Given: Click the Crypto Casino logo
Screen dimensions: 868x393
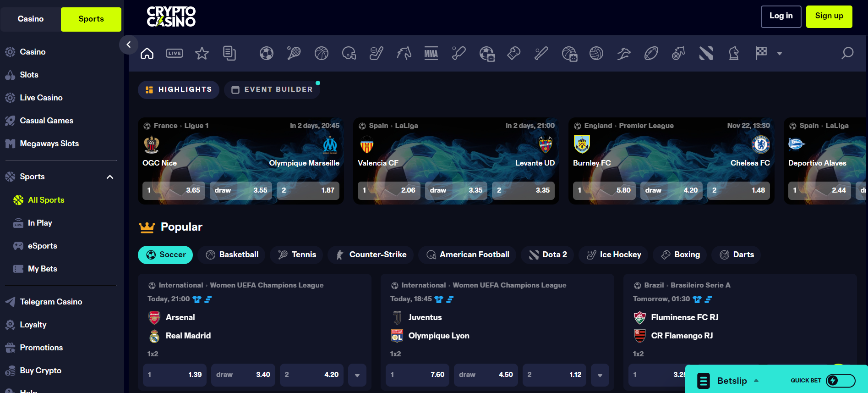Looking at the screenshot, I should (171, 17).
